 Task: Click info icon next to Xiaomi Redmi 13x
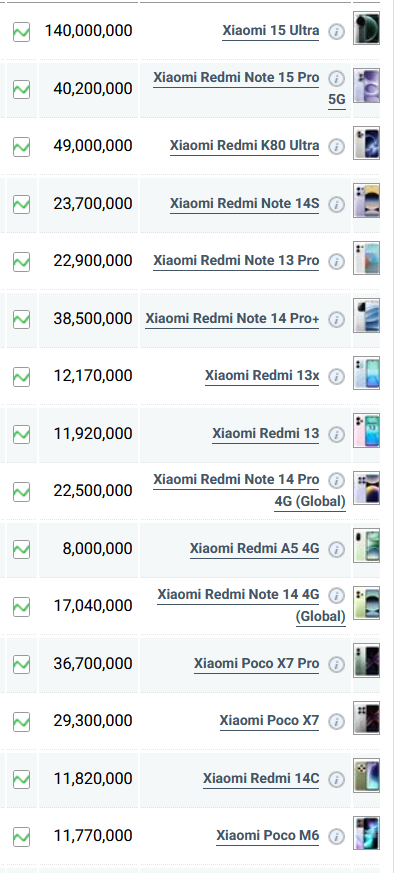tap(336, 376)
